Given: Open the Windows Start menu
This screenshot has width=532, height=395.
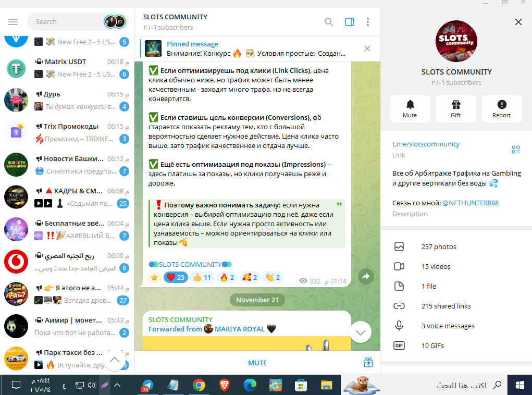Looking at the screenshot, I should click(520, 385).
